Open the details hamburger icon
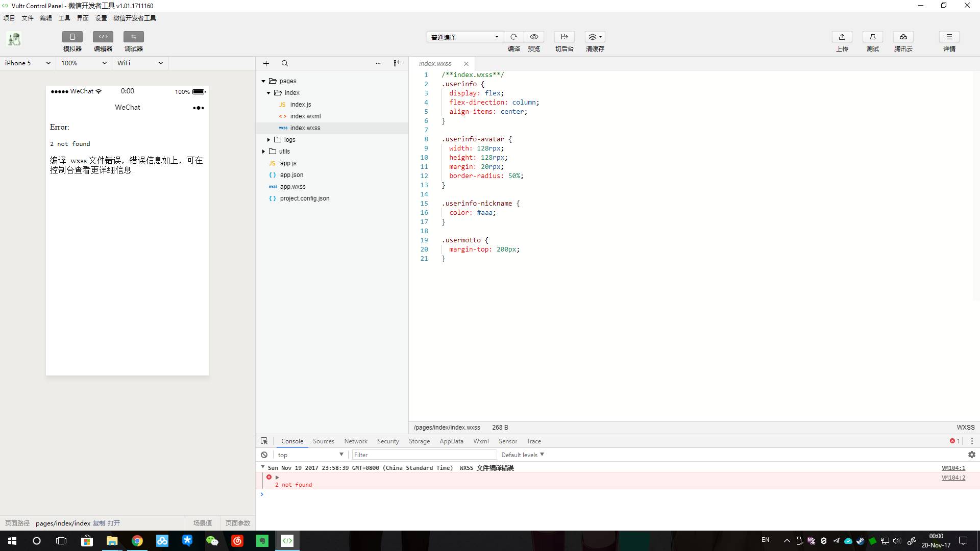The width and height of the screenshot is (980, 551). tap(949, 37)
